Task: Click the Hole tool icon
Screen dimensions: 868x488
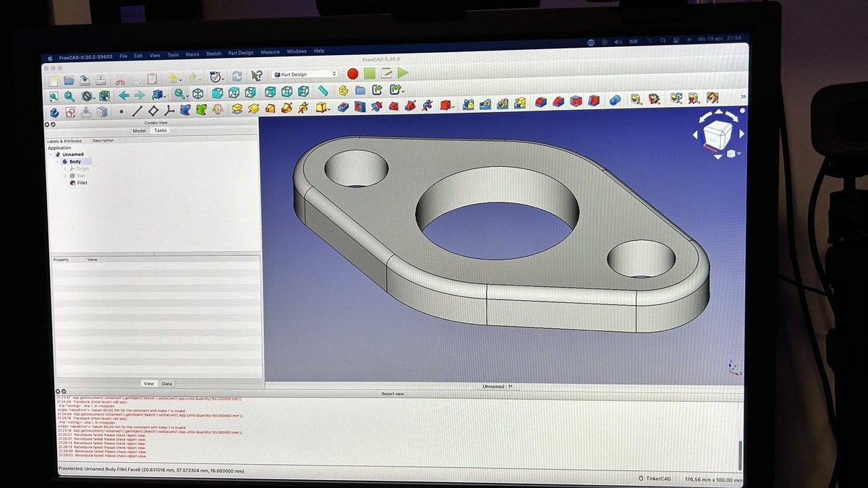Action: [x=359, y=106]
